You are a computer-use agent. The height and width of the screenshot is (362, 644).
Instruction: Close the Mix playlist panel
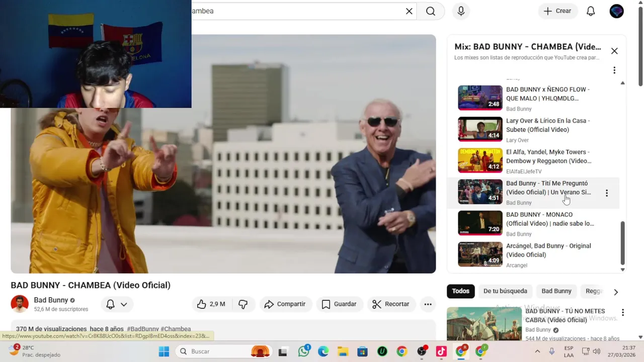point(614,51)
